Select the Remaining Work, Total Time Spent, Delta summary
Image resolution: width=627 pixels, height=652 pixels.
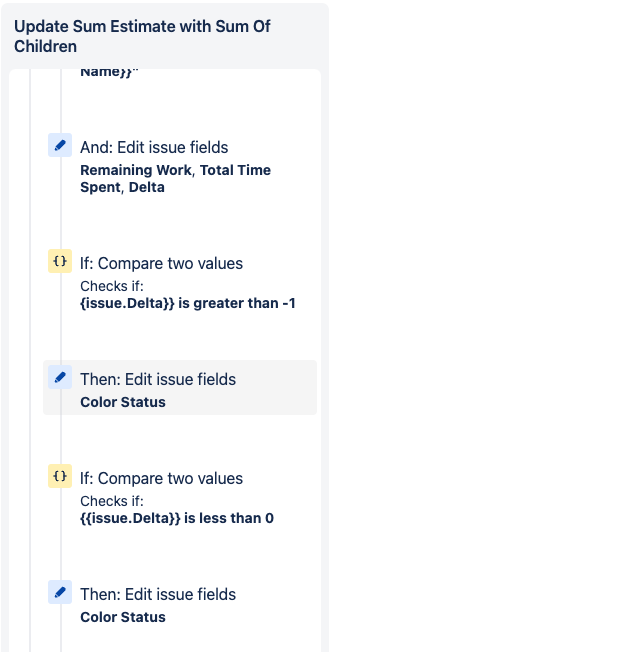[x=175, y=179]
